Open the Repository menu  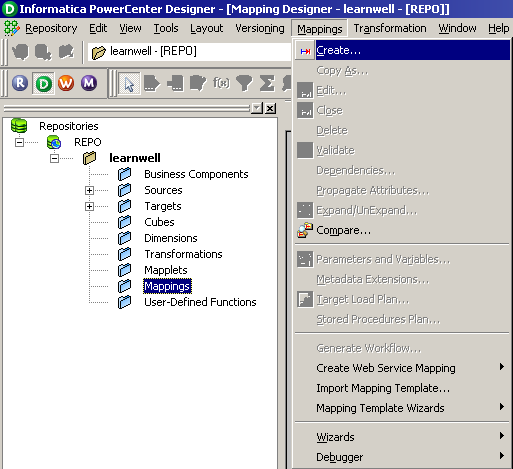tap(51, 28)
